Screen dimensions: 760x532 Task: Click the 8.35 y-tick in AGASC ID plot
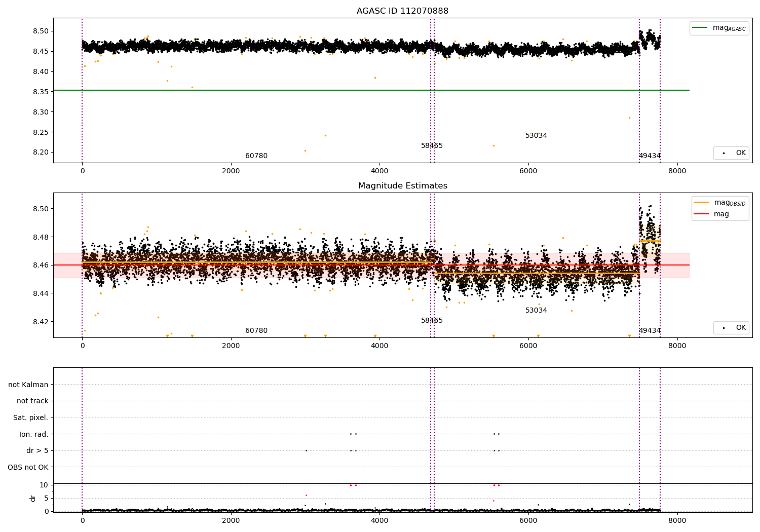click(x=41, y=92)
